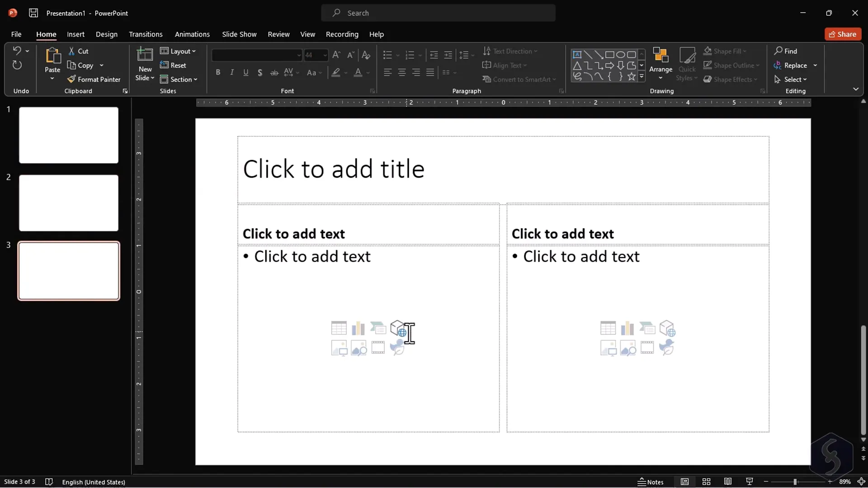The width and height of the screenshot is (868, 488).
Task: Open the font size dropdown
Action: (x=325, y=55)
